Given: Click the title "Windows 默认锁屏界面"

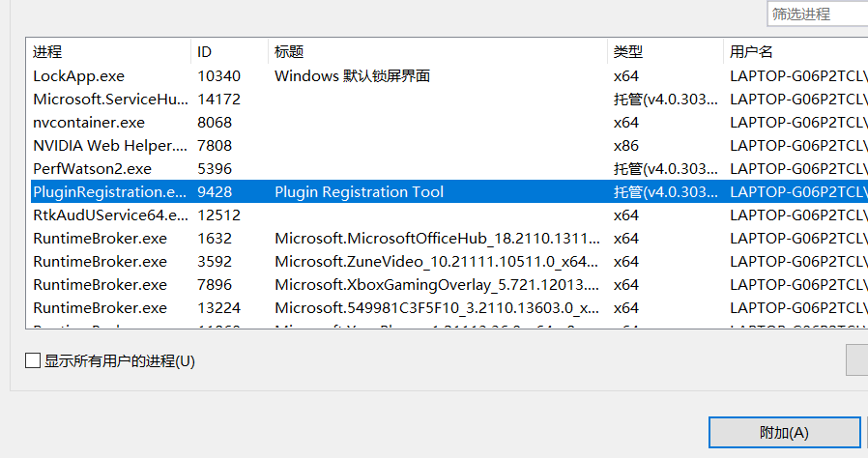Looking at the screenshot, I should point(353,75).
